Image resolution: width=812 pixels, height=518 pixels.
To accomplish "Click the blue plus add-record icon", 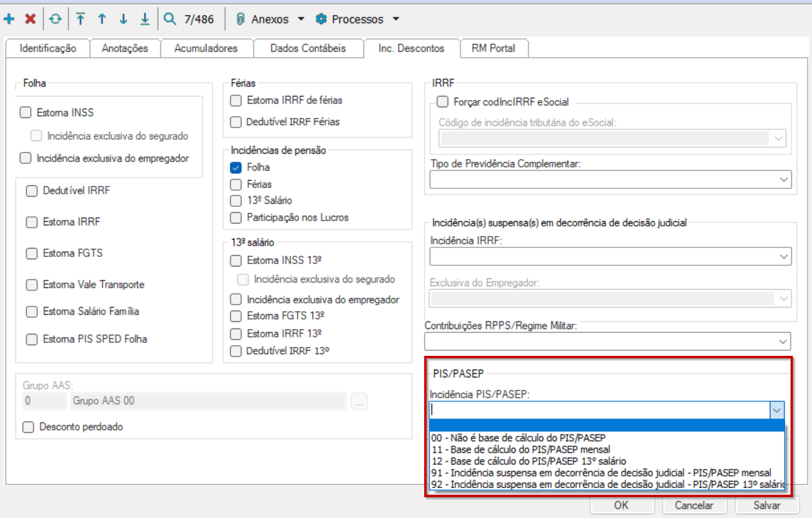I will [9, 20].
